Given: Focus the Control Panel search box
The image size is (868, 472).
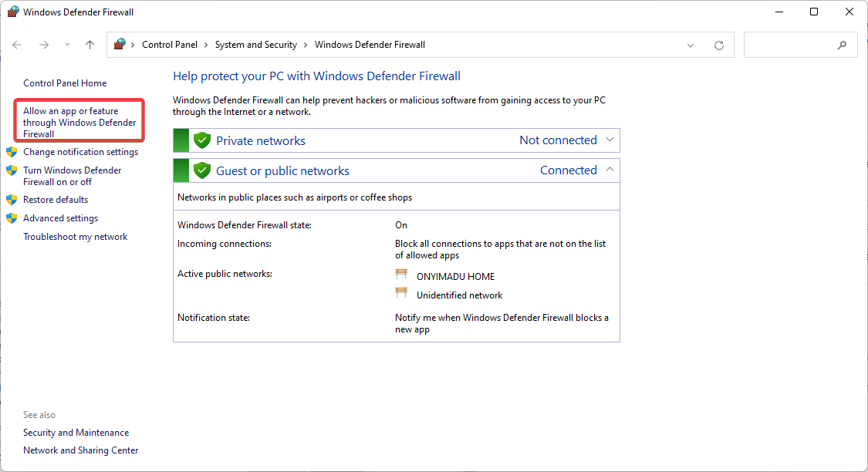Looking at the screenshot, I should [800, 45].
